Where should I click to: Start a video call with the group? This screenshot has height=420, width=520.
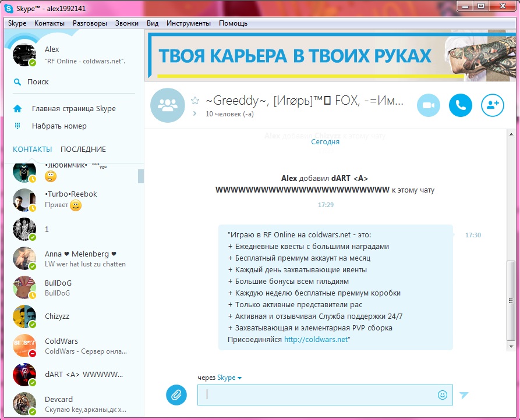click(429, 105)
